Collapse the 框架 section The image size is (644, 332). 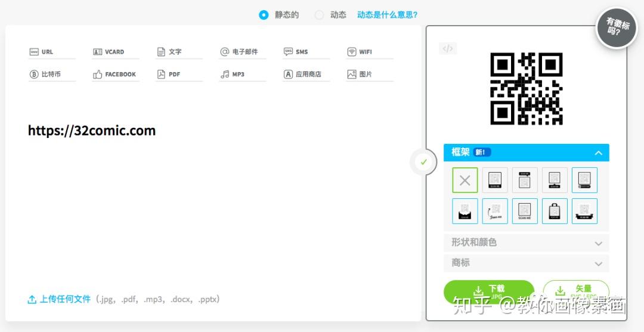527,153
